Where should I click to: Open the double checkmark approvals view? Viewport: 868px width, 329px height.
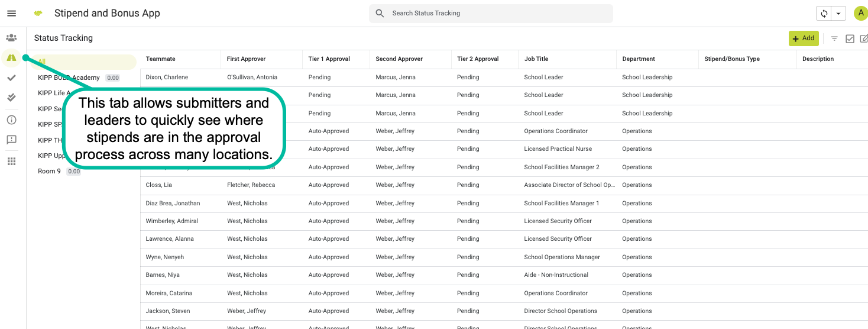click(11, 97)
